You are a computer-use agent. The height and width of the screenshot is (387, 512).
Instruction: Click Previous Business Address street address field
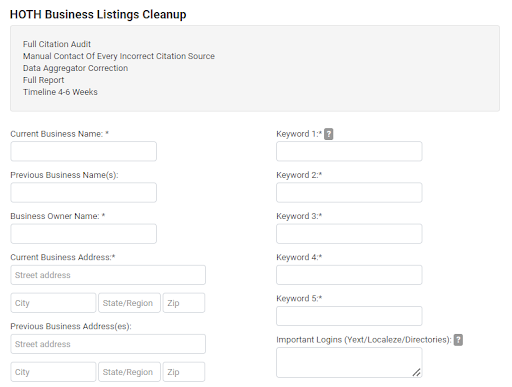[x=108, y=344]
